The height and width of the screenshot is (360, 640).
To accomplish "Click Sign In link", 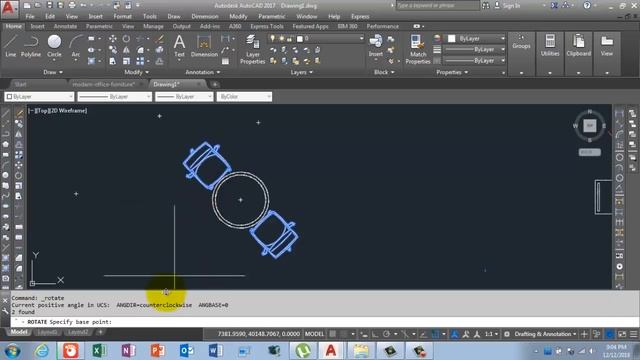I will [511, 6].
